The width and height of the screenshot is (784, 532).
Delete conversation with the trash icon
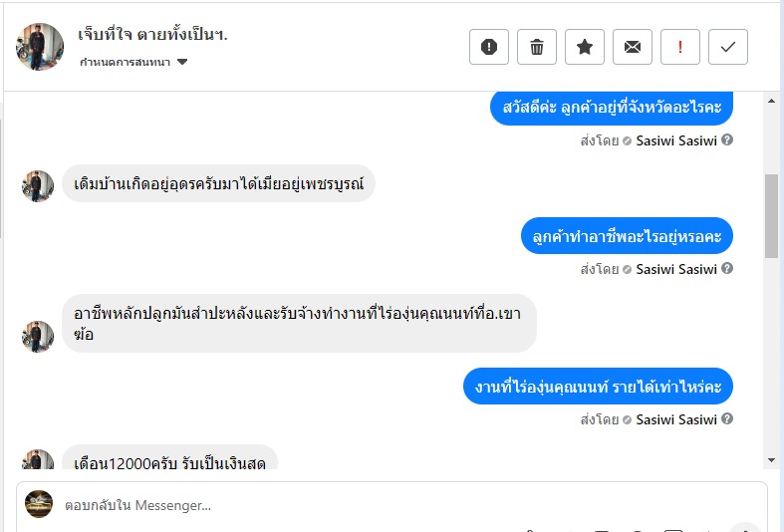(537, 47)
